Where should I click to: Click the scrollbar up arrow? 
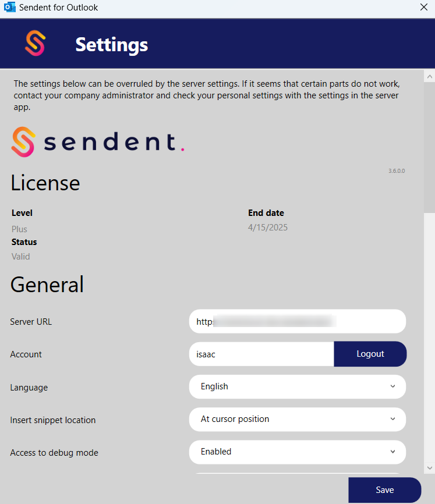(430, 77)
